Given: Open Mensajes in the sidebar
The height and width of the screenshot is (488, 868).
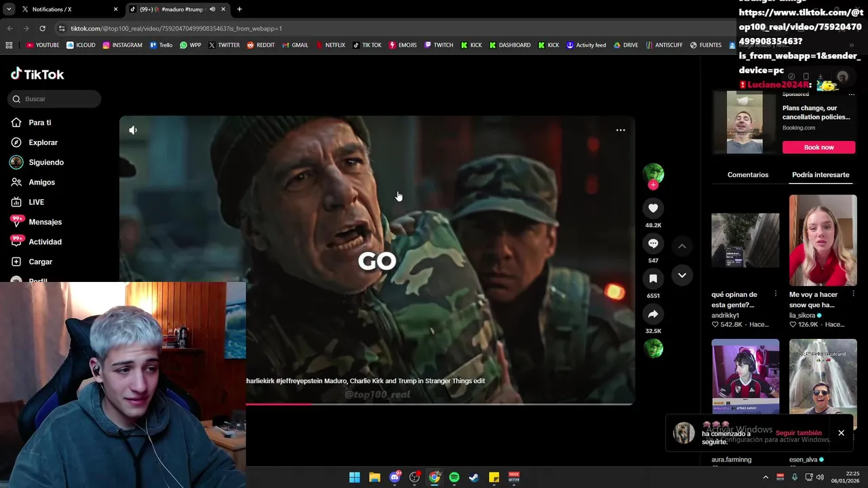Looking at the screenshot, I should click(45, 222).
